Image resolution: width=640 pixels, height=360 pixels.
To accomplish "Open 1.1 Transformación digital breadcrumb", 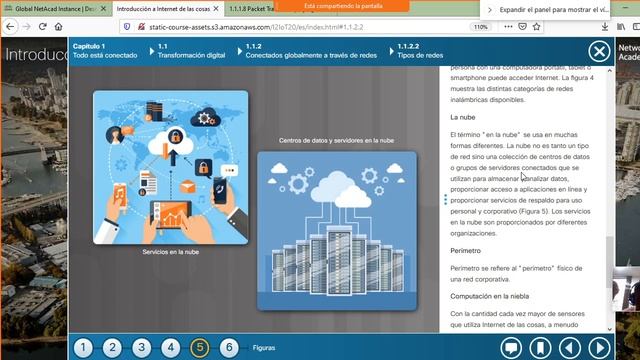I will point(191,51).
